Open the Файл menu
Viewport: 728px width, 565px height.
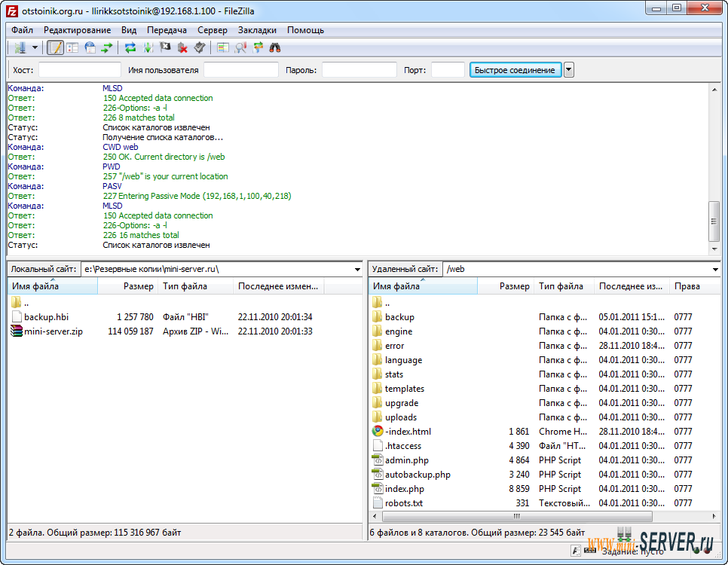click(23, 30)
